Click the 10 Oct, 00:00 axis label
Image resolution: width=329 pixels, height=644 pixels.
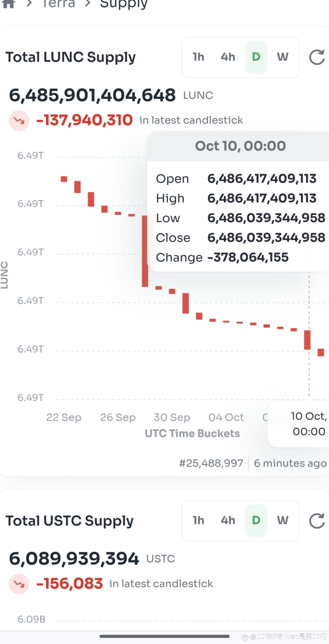tap(309, 424)
